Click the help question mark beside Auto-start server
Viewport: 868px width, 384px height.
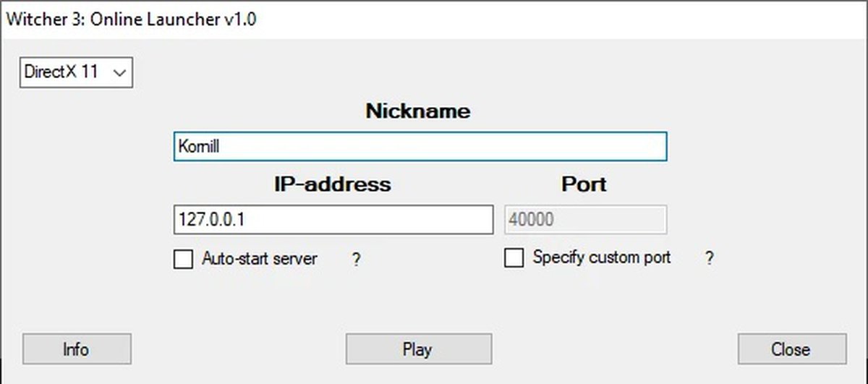click(356, 260)
